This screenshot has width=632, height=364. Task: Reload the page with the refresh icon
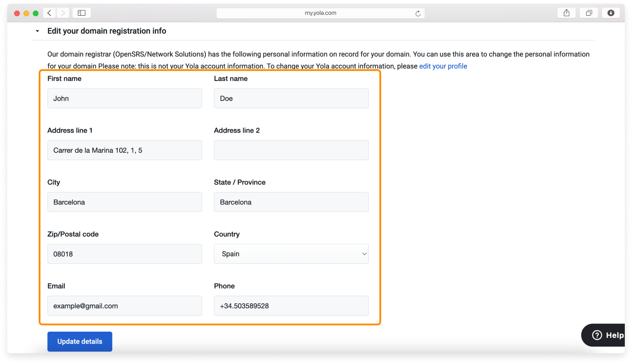418,13
